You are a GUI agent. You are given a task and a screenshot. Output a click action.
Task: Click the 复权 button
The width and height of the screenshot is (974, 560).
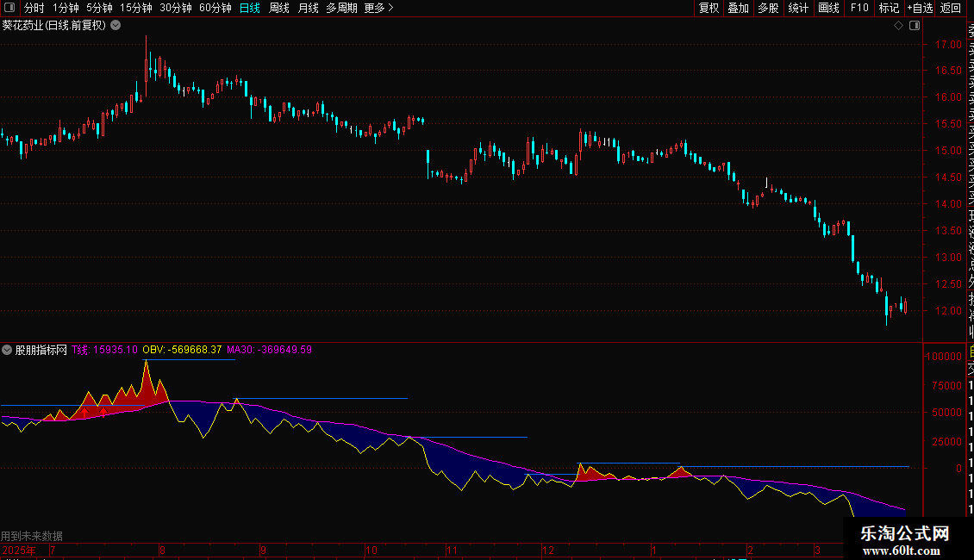[709, 8]
